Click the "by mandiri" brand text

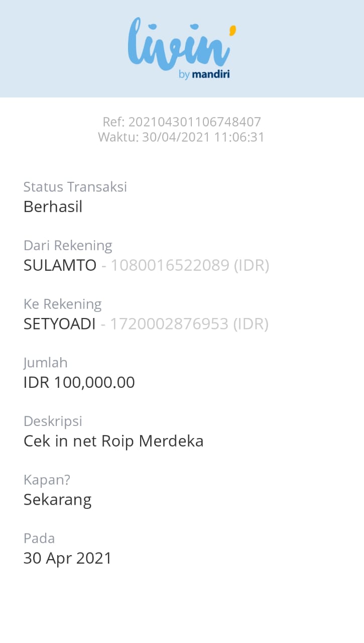point(204,75)
